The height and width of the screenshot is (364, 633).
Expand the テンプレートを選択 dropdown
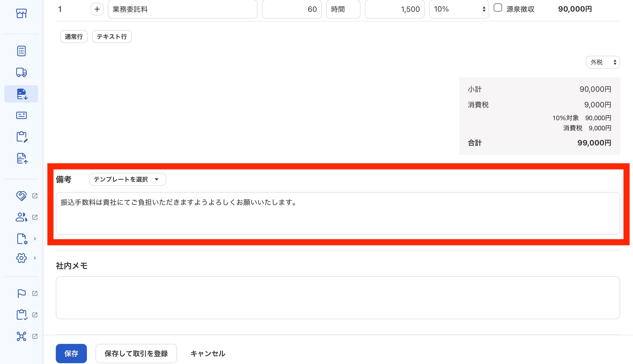(127, 179)
